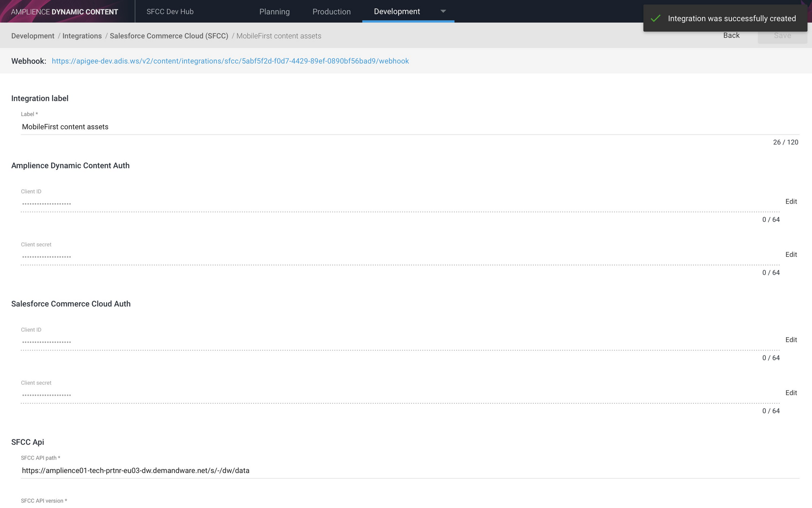The image size is (812, 508).
Task: Click the 'MobileFirst content assets' breadcrumb text
Action: 279,36
